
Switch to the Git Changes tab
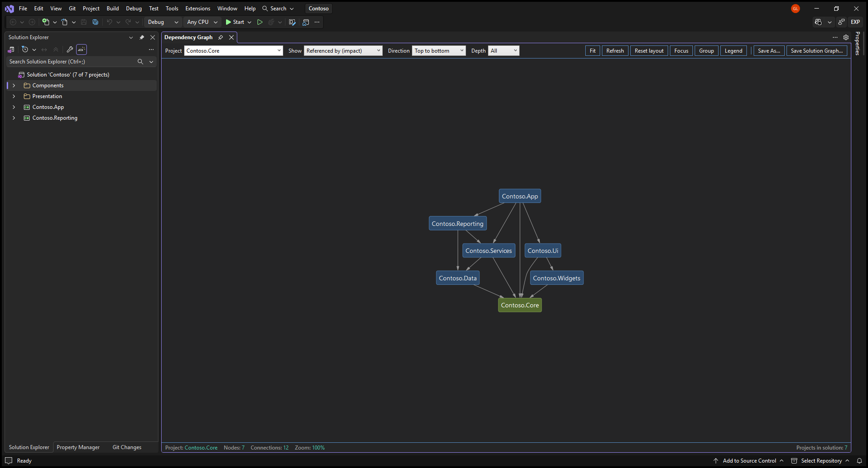pos(127,447)
